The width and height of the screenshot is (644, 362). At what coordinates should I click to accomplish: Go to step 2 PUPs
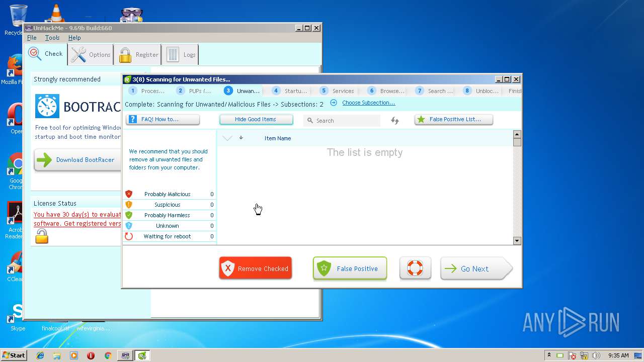[x=195, y=91]
